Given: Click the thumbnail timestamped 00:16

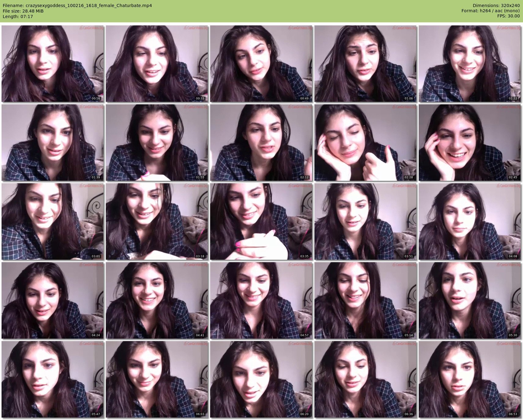Looking at the screenshot, I should (52, 64).
